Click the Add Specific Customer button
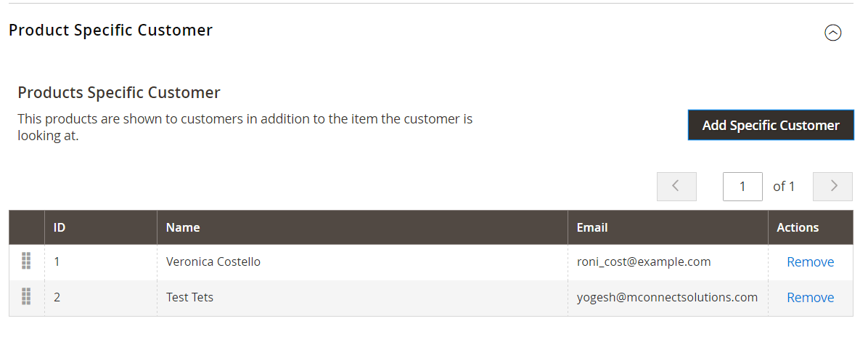868x337 pixels. pyautogui.click(x=770, y=125)
